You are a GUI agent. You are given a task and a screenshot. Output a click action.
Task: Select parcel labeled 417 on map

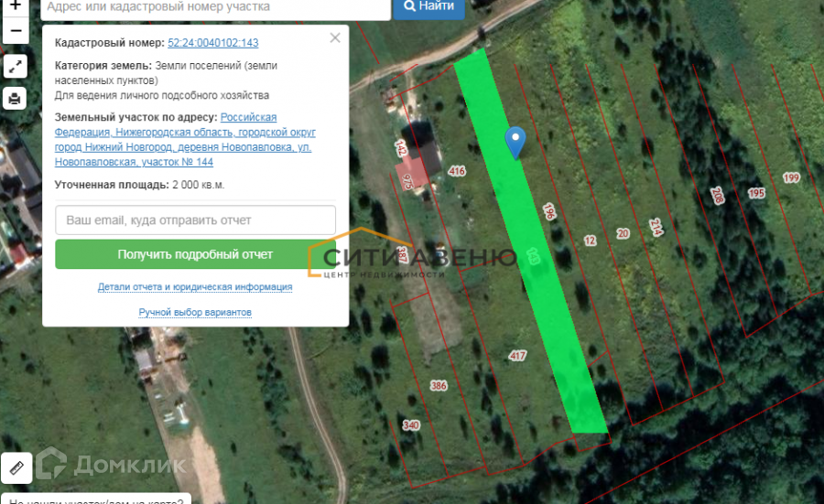(x=517, y=356)
